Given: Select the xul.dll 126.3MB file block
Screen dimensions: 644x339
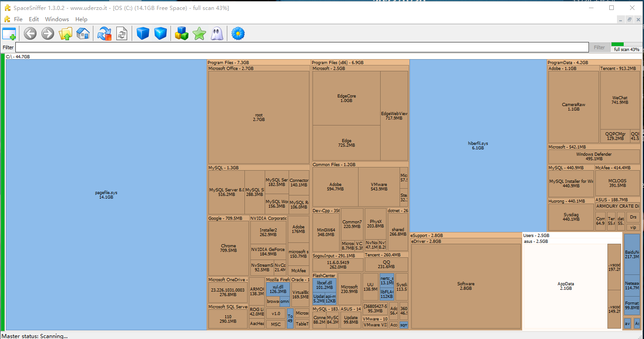Looking at the screenshot, I should point(278,289).
